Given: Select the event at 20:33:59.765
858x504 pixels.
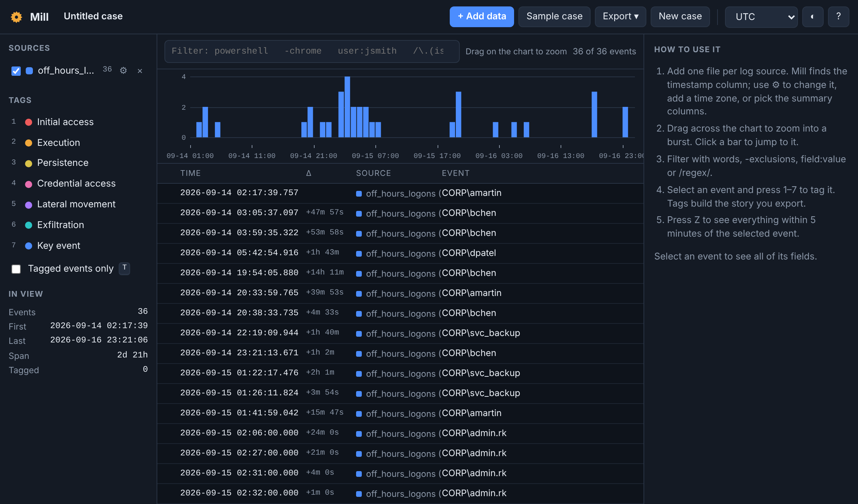Looking at the screenshot, I should click(x=400, y=293).
